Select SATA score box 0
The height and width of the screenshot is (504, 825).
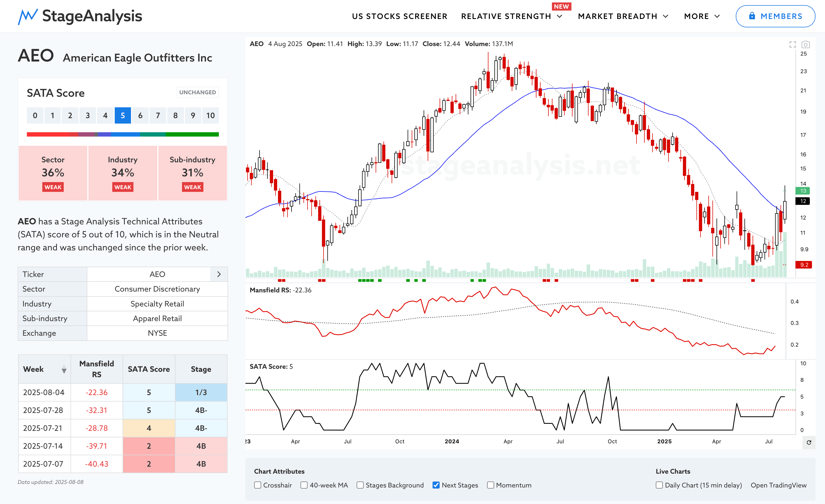click(x=35, y=115)
